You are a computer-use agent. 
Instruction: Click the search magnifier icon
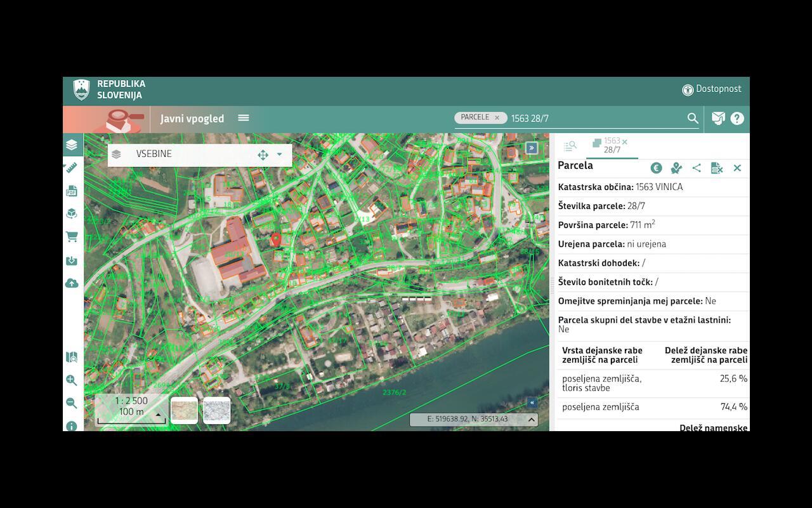click(x=693, y=118)
